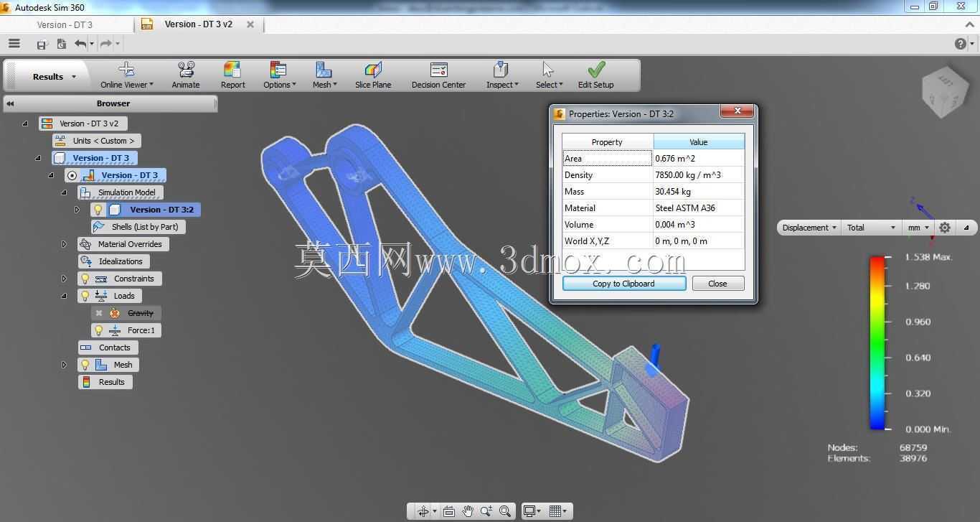The height and width of the screenshot is (522, 980).
Task: Click the ViewCube in the corner
Action: (944, 91)
